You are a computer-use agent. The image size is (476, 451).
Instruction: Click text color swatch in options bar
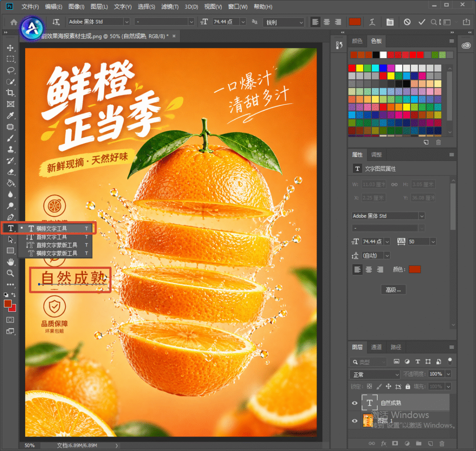coord(355,22)
